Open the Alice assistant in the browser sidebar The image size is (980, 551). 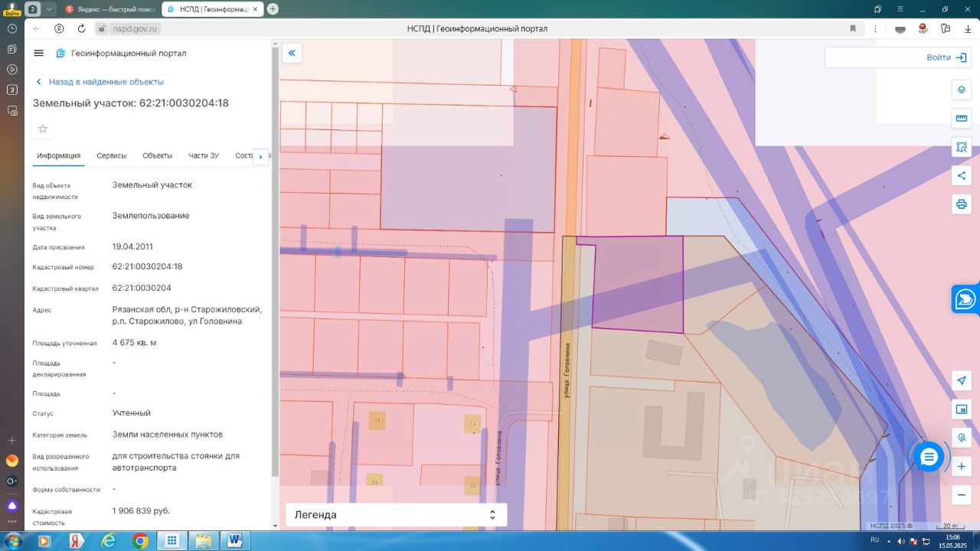coord(12,506)
